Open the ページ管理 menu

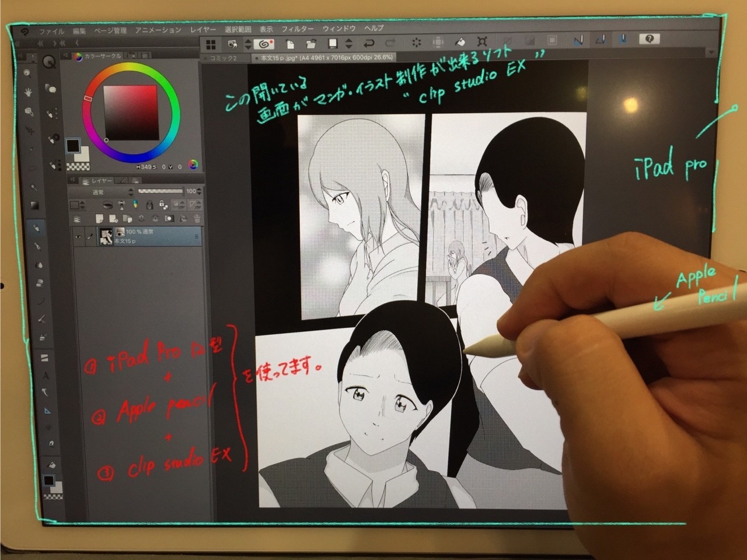point(110,30)
